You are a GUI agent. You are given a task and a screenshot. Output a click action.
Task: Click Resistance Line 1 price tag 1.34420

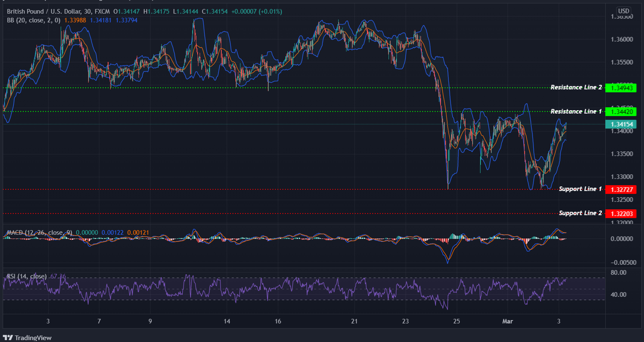[x=622, y=112]
